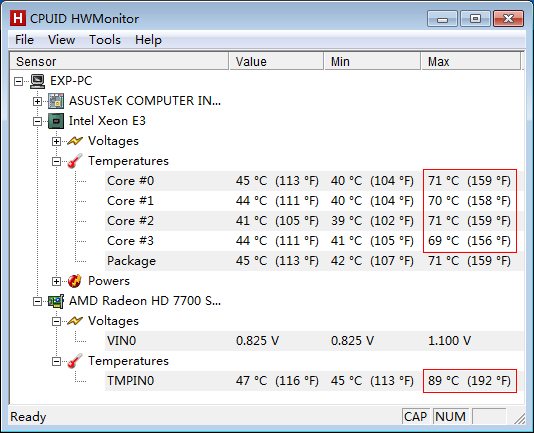Screen dimensions: 534x433
Task: Click Package minimum 42 °C (107 °F)
Action: [372, 261]
